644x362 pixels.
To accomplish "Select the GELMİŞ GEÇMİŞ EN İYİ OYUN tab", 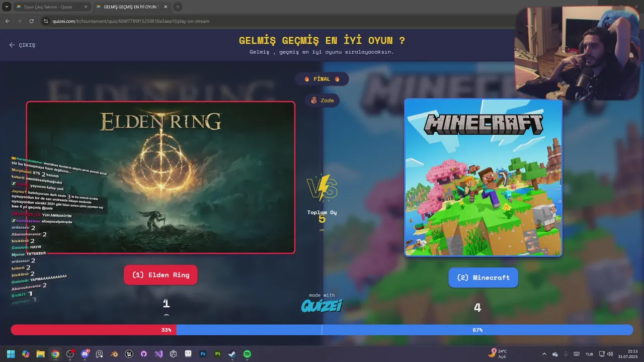I will click(x=131, y=7).
